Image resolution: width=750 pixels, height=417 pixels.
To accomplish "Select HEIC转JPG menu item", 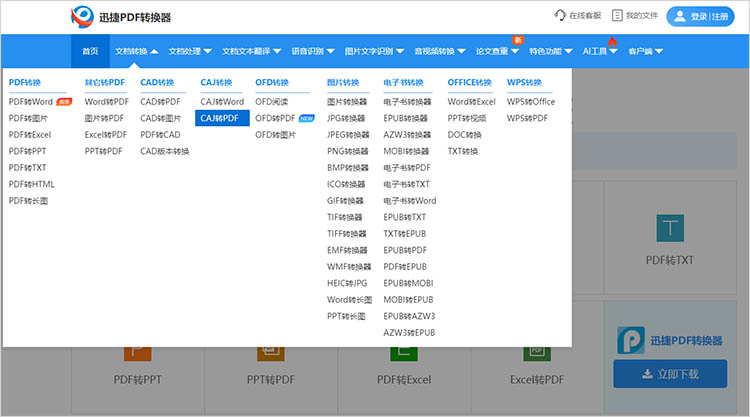I will point(347,283).
